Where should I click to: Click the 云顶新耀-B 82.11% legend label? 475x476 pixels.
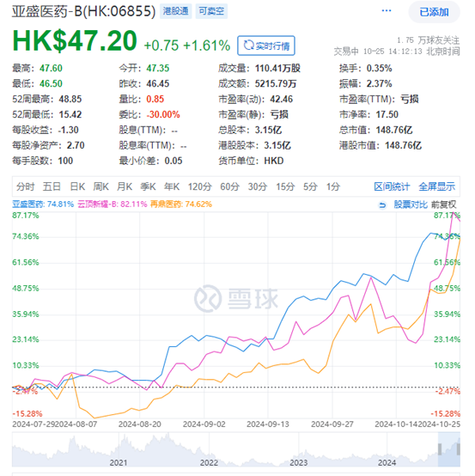113,204
